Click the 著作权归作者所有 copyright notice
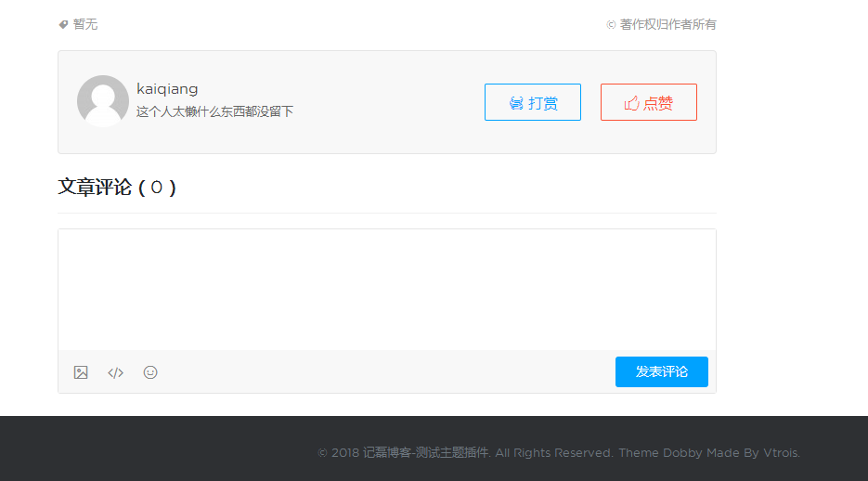 (667, 25)
